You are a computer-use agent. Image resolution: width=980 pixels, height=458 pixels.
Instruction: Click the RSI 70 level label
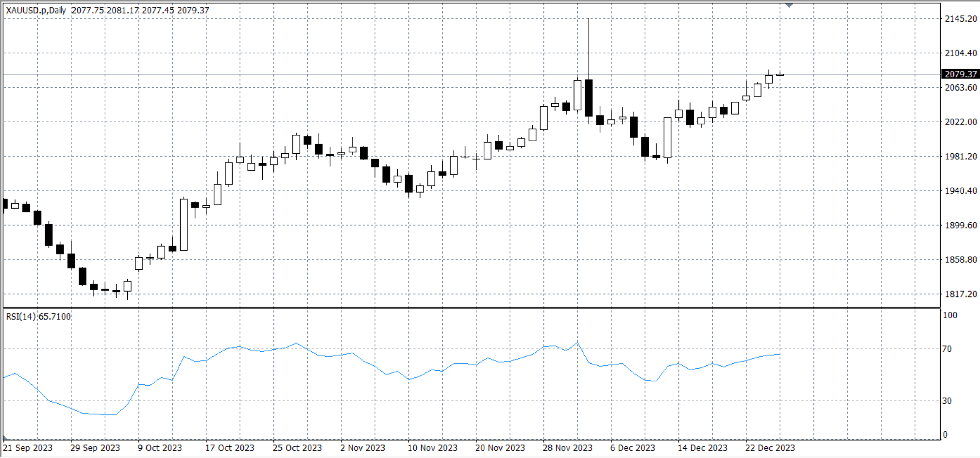pos(947,349)
